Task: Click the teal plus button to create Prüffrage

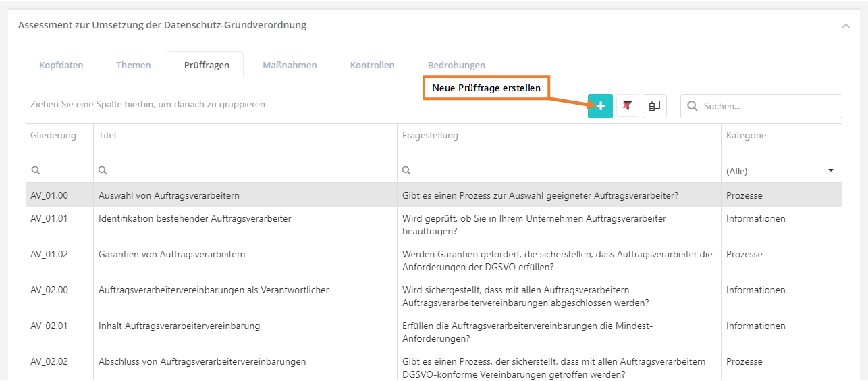Action: click(600, 106)
